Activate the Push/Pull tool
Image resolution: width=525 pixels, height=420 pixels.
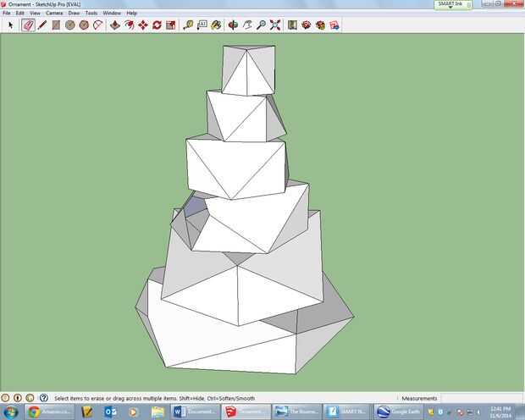pyautogui.click(x=115, y=25)
